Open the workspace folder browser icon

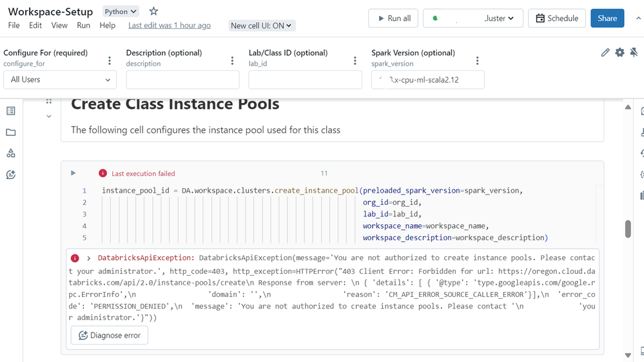tap(11, 132)
